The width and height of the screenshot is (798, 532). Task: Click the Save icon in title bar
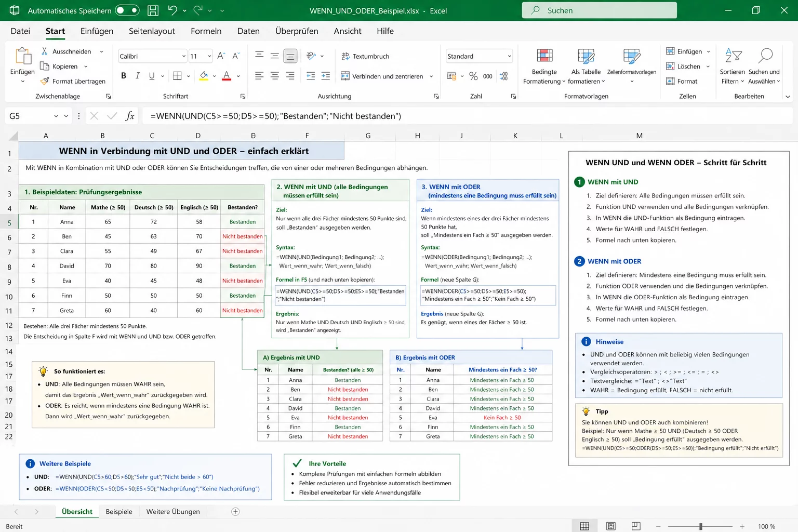coord(153,10)
